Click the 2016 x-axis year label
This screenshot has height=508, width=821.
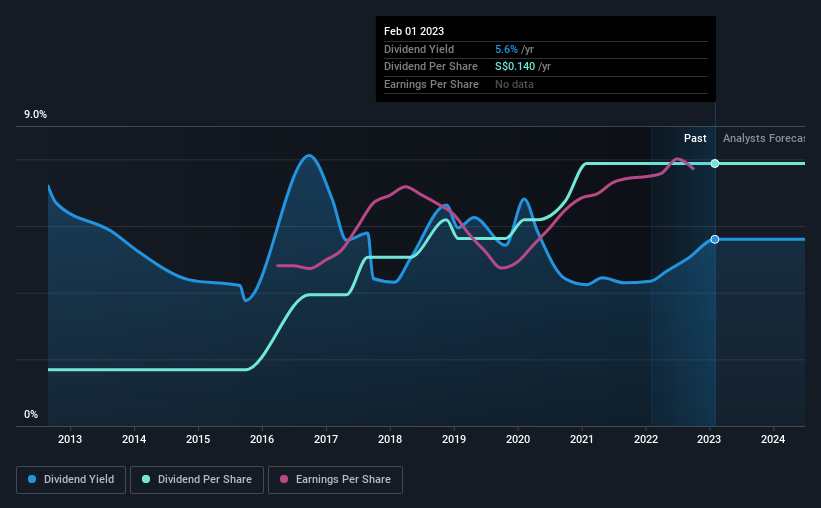tap(262, 439)
